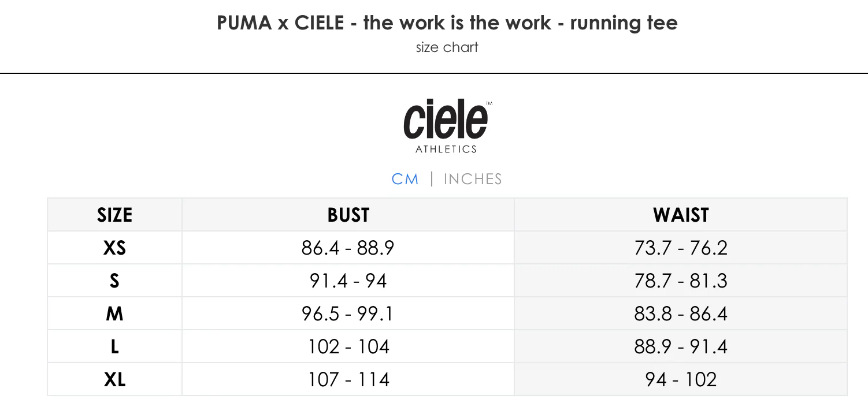Click the SIZE column header
The height and width of the screenshot is (418, 868).
click(x=114, y=215)
